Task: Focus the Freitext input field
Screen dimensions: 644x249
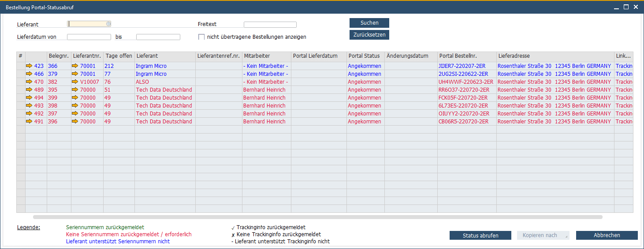Action: tap(270, 25)
